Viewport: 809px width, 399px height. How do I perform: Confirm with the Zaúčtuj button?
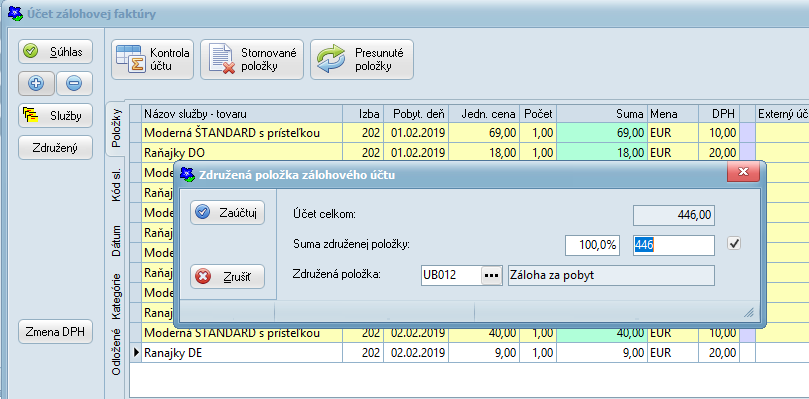point(228,213)
